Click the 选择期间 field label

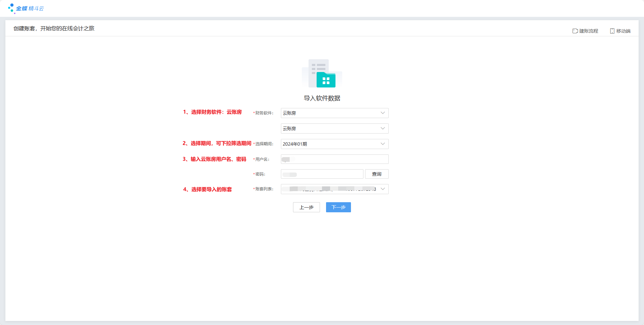[263, 144]
